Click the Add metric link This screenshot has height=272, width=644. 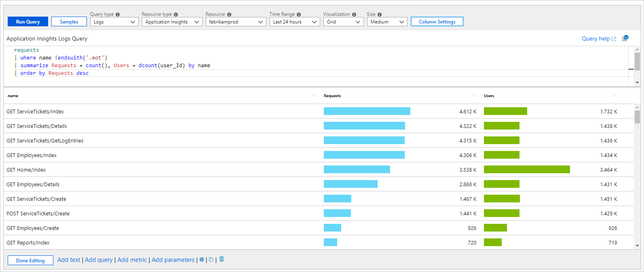[132, 260]
